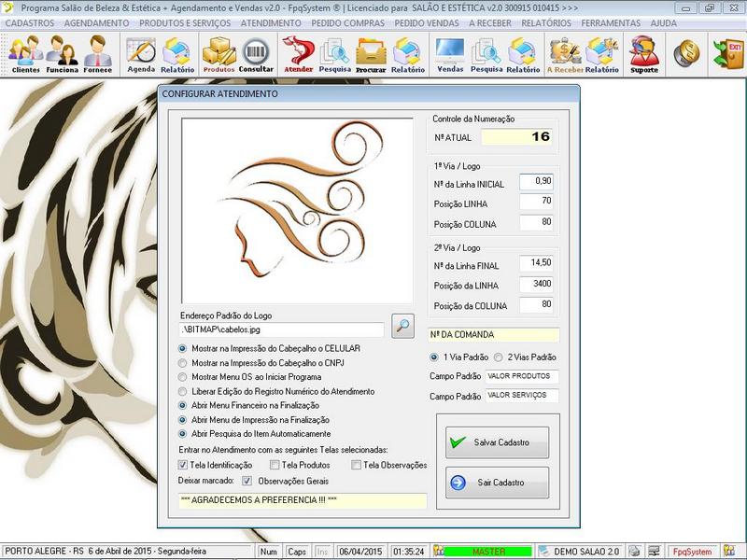
Task: Uncheck the Observações Gerais checkbox
Action: pyautogui.click(x=247, y=482)
